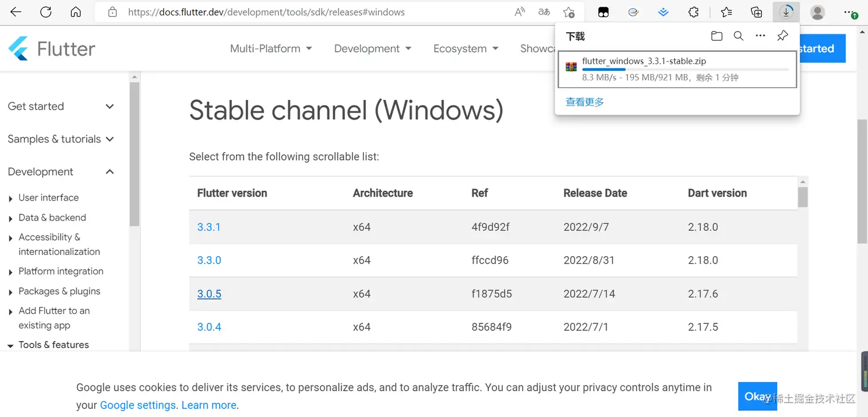Screen dimensions: 868x417
Task: Open the browser extensions puzzle icon
Action: point(693,12)
